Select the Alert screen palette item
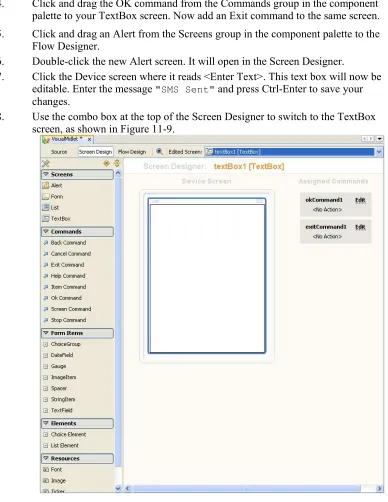This screenshot has height=502, width=388. (53, 185)
